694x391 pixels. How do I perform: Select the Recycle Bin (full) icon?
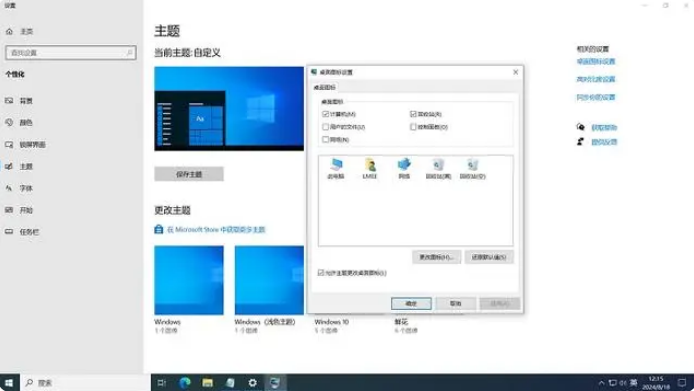pyautogui.click(x=438, y=168)
